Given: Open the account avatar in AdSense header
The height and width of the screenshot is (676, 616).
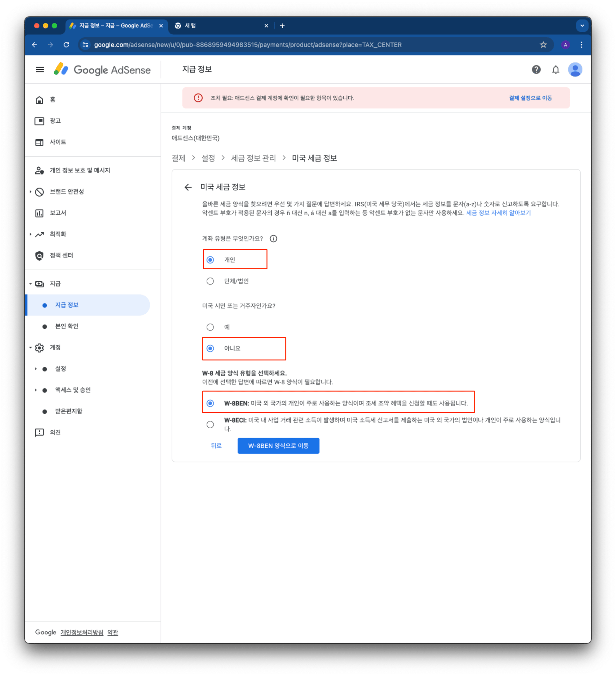Looking at the screenshot, I should pyautogui.click(x=575, y=70).
